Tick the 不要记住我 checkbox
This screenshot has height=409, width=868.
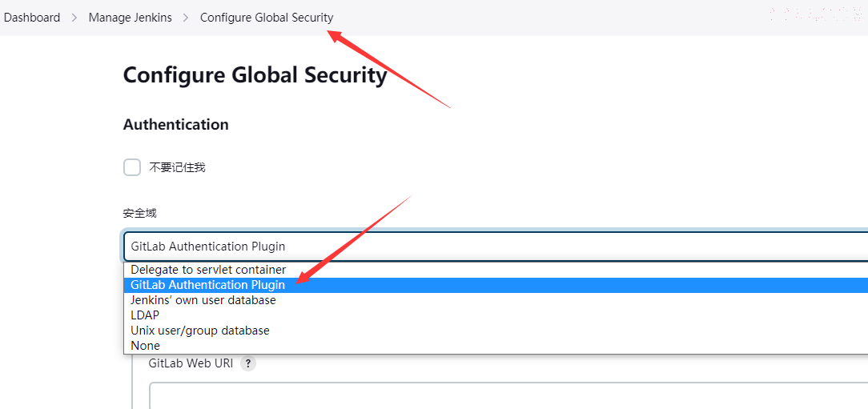(x=132, y=167)
